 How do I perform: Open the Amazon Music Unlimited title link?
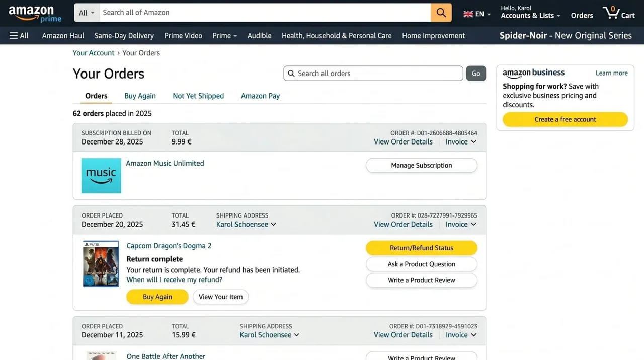[x=165, y=164]
